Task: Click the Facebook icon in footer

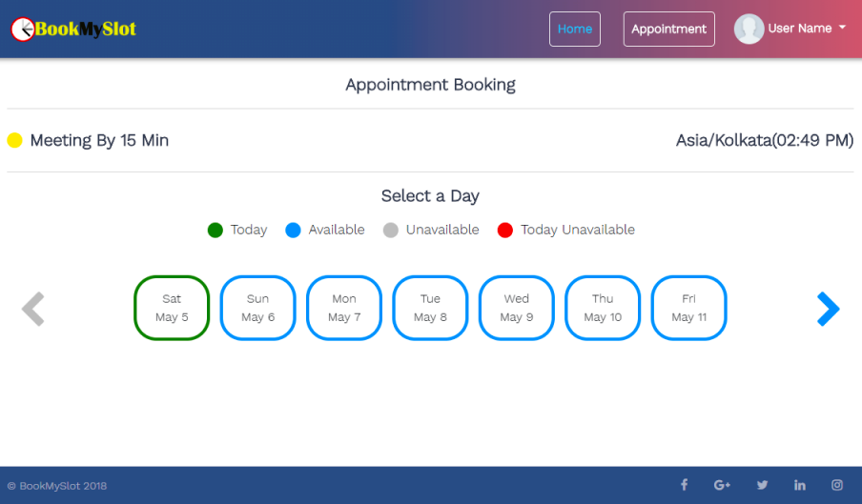Action: coord(684,485)
